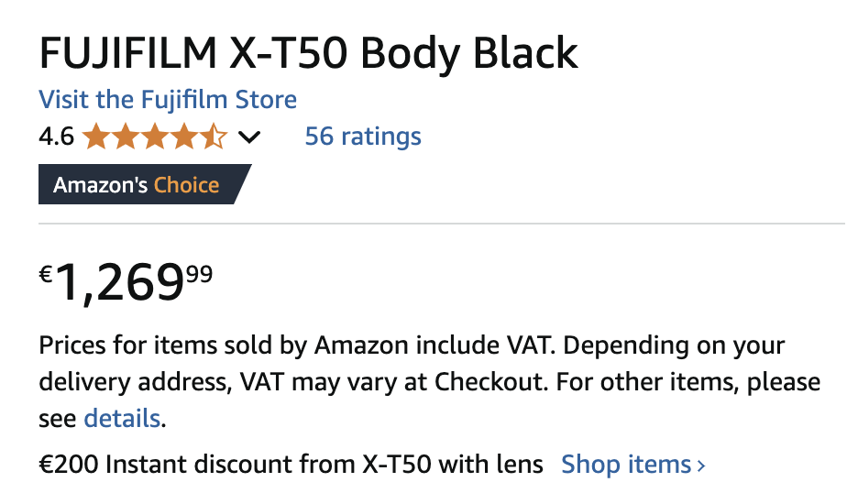Expand the rating breakdown chevron beside the stars
This screenshot has width=858, height=504.
point(248,138)
